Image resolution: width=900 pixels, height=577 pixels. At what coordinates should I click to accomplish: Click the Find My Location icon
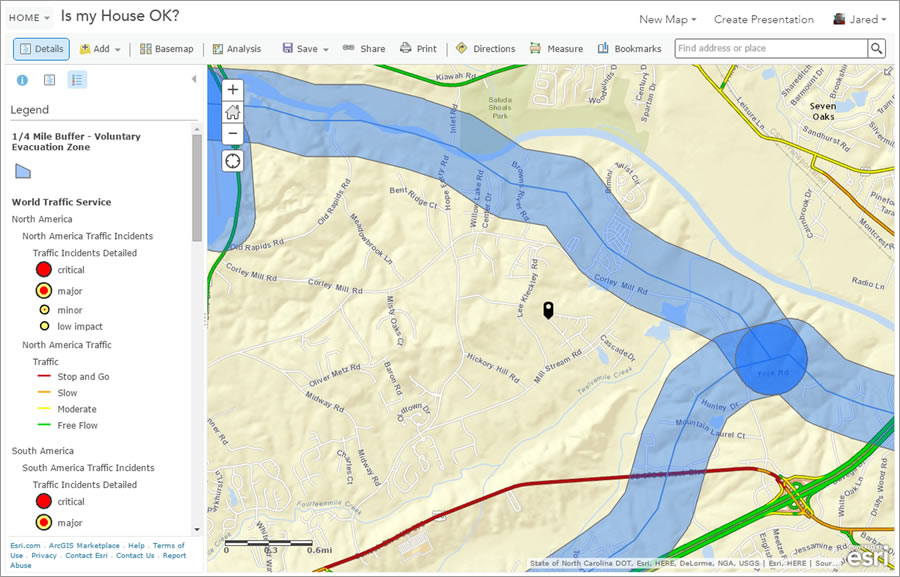(x=232, y=159)
